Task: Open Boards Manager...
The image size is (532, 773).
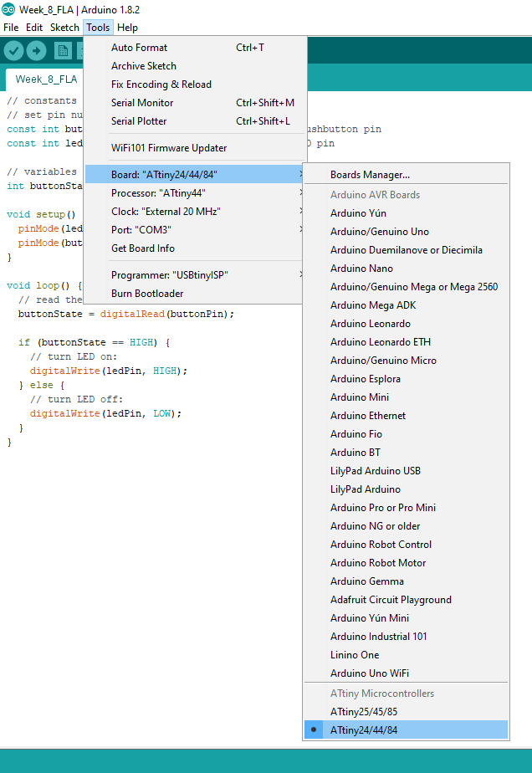Action: click(x=370, y=175)
